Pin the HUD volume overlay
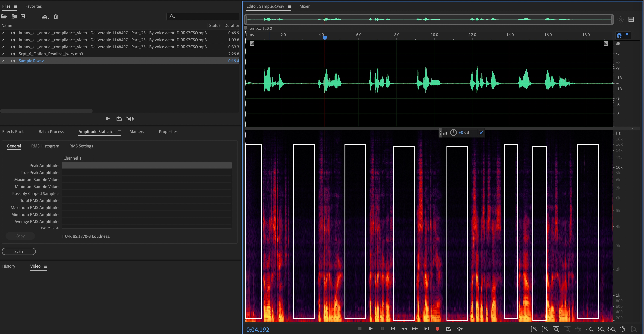Image resolution: width=644 pixels, height=334 pixels. pos(481,133)
